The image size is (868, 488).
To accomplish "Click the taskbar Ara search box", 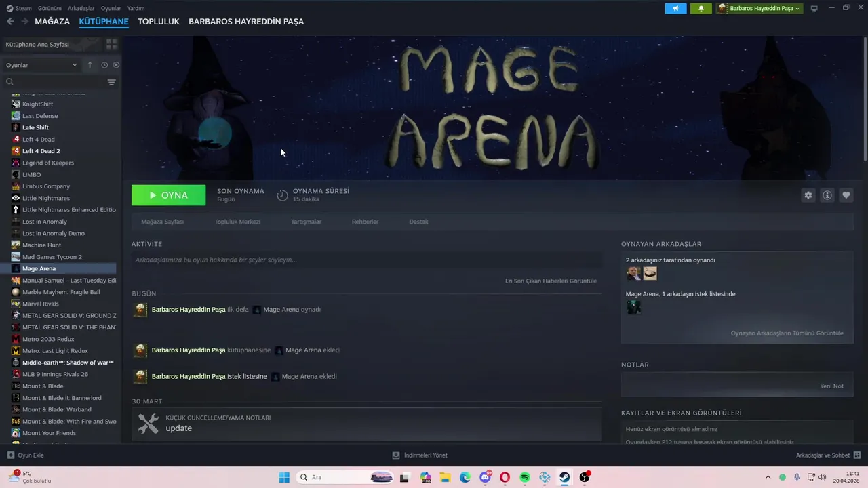I will [x=346, y=477].
